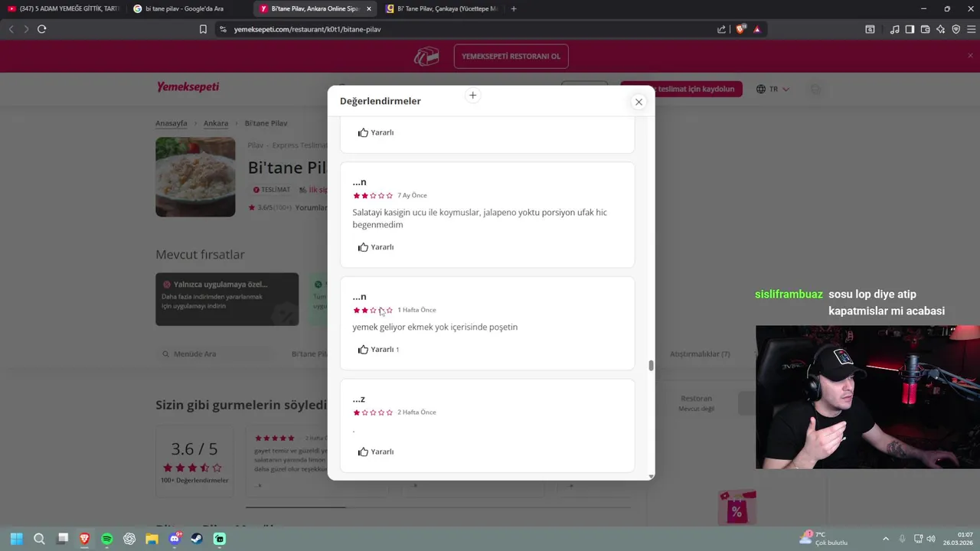This screenshot has width=980, height=551.
Task: Close the active Bi'tane Pilav Yemeksepeti tab
Action: (x=369, y=8)
